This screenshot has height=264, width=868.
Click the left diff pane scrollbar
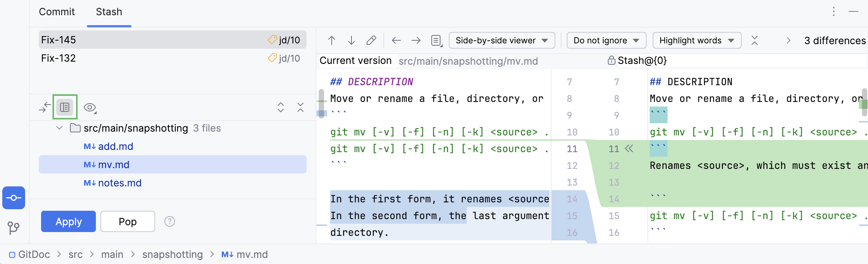[321, 103]
